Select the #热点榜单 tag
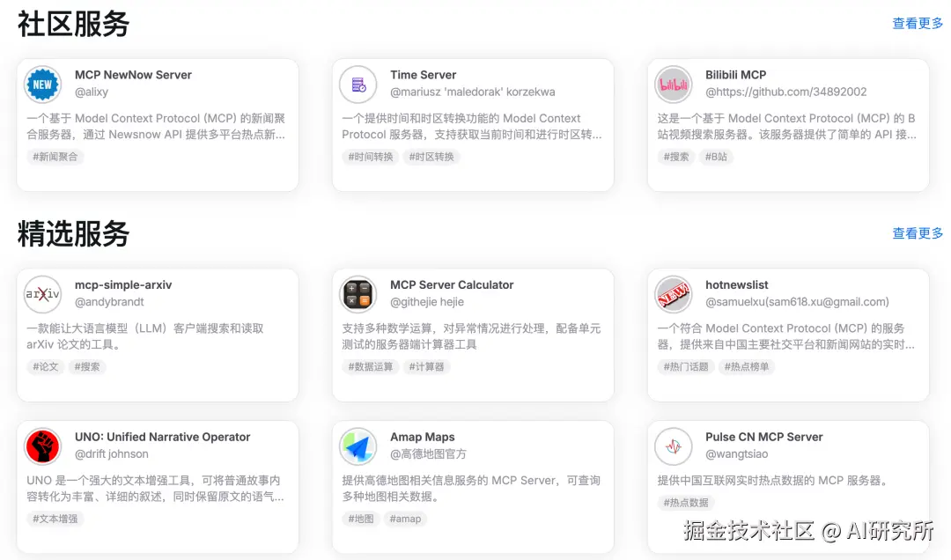Image resolution: width=951 pixels, height=560 pixels. pyautogui.click(x=747, y=366)
